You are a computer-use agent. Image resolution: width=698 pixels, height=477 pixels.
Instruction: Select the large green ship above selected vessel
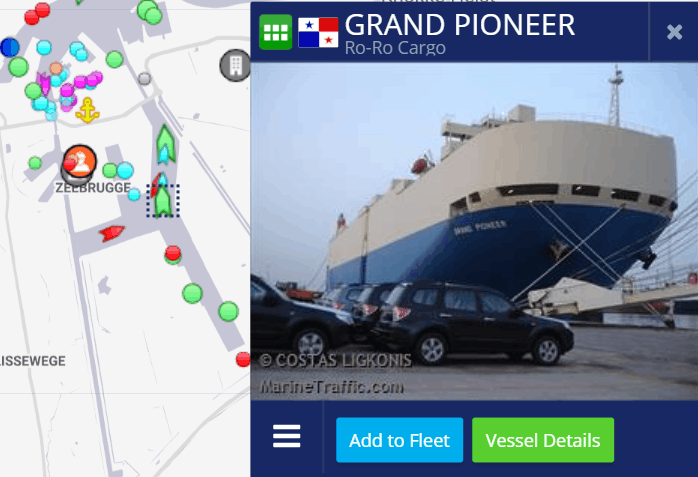pyautogui.click(x=166, y=143)
